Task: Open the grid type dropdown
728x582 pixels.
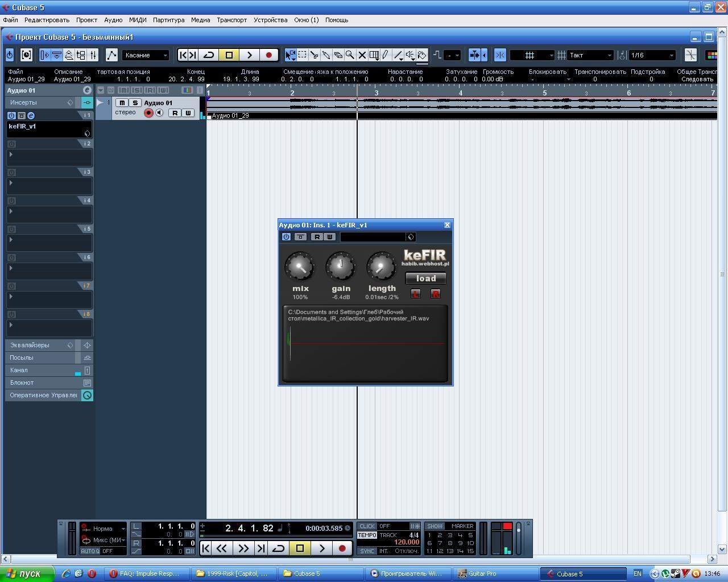Action: pyautogui.click(x=532, y=55)
